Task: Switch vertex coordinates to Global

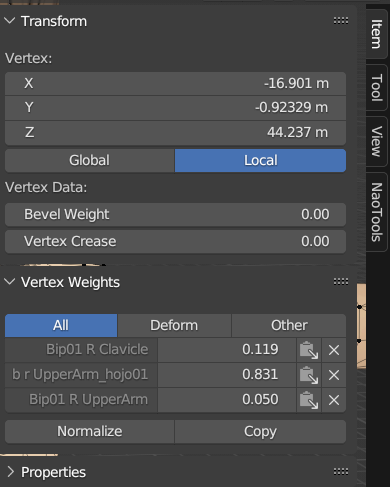Action: click(x=90, y=160)
